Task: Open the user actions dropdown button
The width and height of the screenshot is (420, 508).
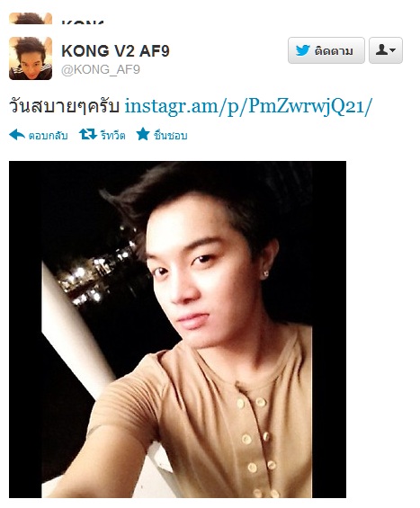Action: pos(386,50)
